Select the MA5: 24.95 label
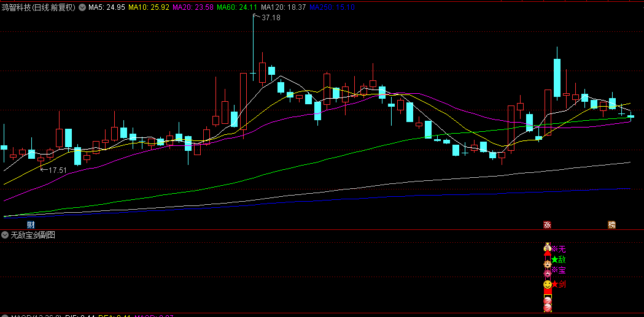The height and width of the screenshot is (317, 644). (x=107, y=7)
